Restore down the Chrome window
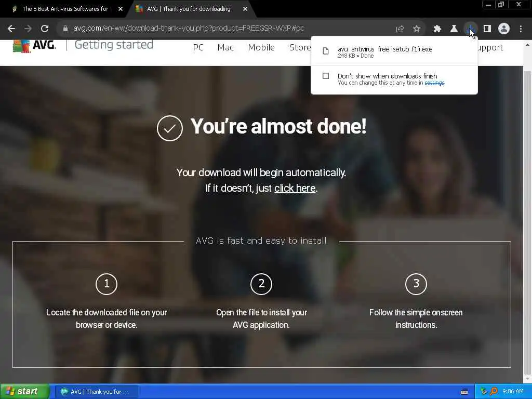The image size is (532, 399). (501, 5)
